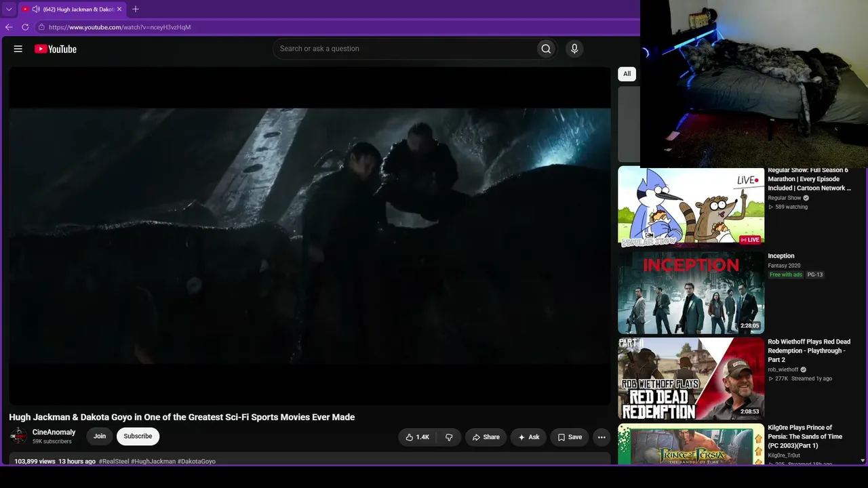The width and height of the screenshot is (868, 488).
Task: Open the more actions three-dot menu
Action: coord(601,437)
